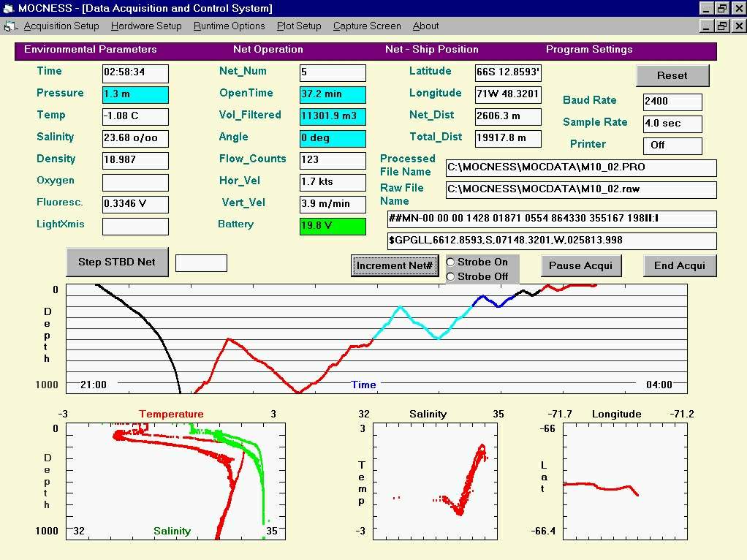Click the Vol_Filtered value 11301.9 m3
The height and width of the screenshot is (560, 747).
pos(333,117)
